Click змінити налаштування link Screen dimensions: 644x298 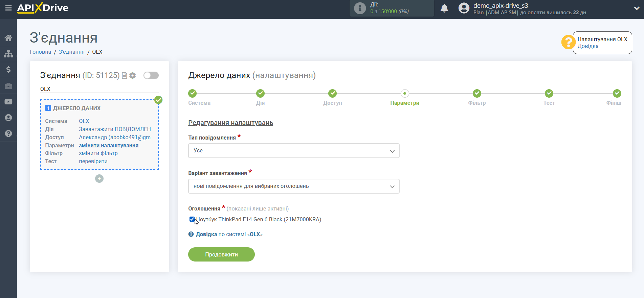click(x=109, y=145)
